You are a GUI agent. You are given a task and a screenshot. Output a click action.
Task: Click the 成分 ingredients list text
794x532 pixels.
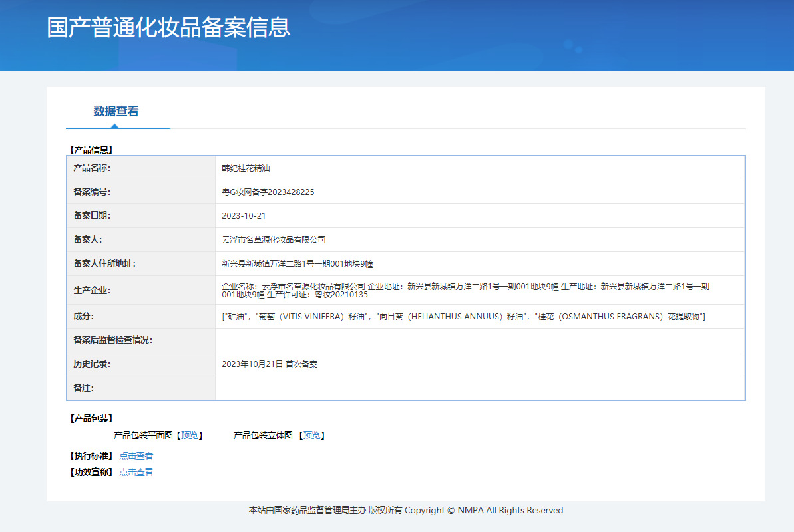tap(463, 317)
